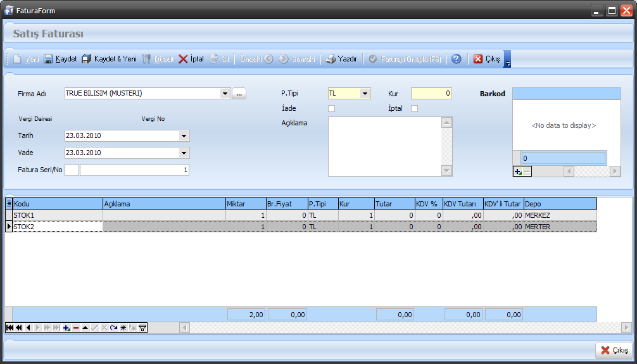Toggle the İade checkbox
The width and height of the screenshot is (637, 364).
331,108
